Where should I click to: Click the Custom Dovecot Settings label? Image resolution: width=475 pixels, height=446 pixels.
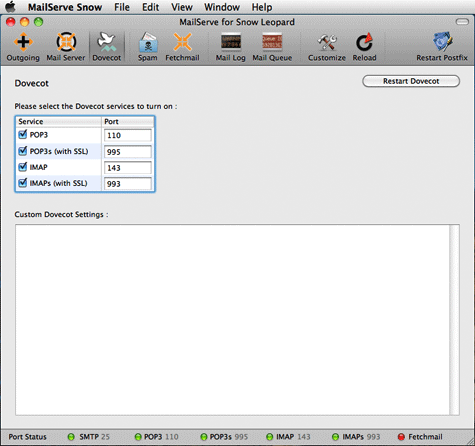61,214
